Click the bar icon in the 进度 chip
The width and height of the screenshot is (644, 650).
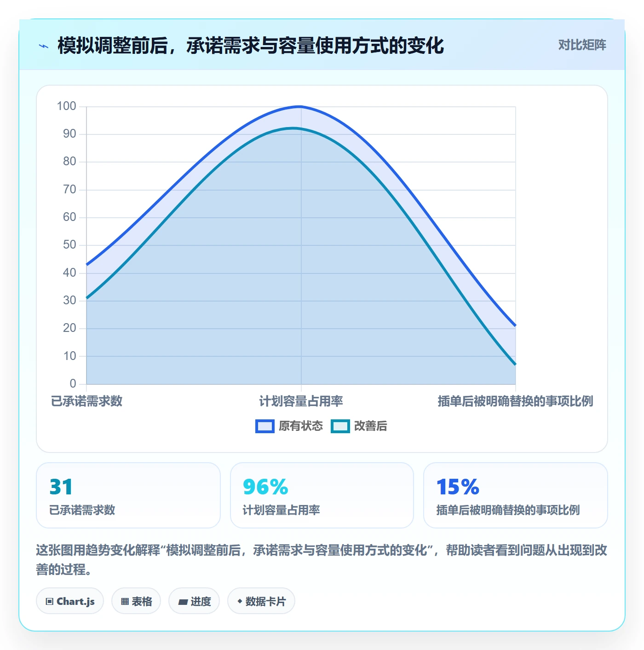tap(183, 602)
